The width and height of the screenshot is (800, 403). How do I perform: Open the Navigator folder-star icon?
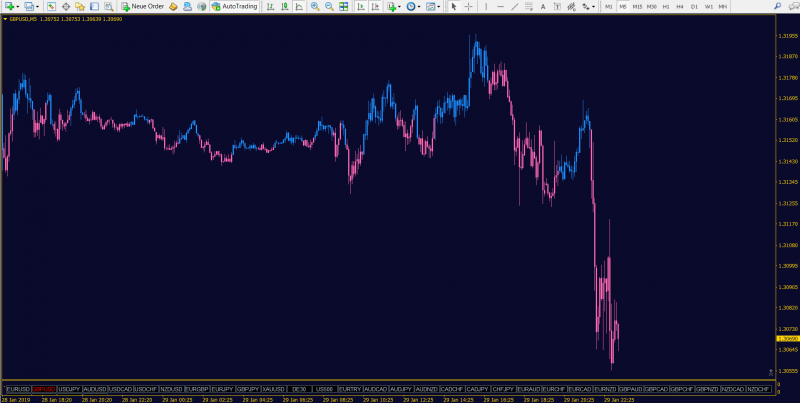click(x=80, y=7)
